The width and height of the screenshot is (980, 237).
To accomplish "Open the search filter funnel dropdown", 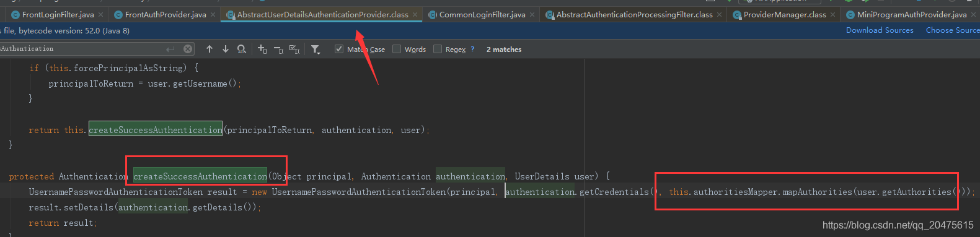I will click(x=316, y=49).
